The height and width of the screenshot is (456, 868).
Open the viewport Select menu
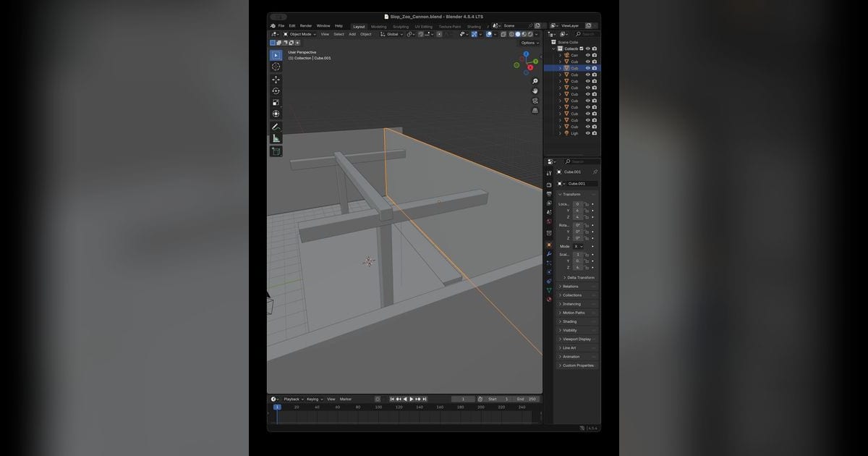339,34
